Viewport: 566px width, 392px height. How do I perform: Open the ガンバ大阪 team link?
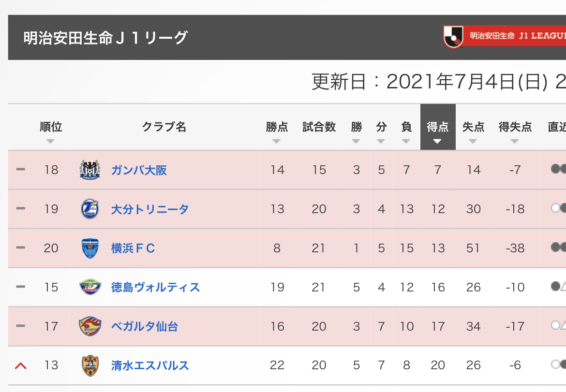(x=139, y=170)
